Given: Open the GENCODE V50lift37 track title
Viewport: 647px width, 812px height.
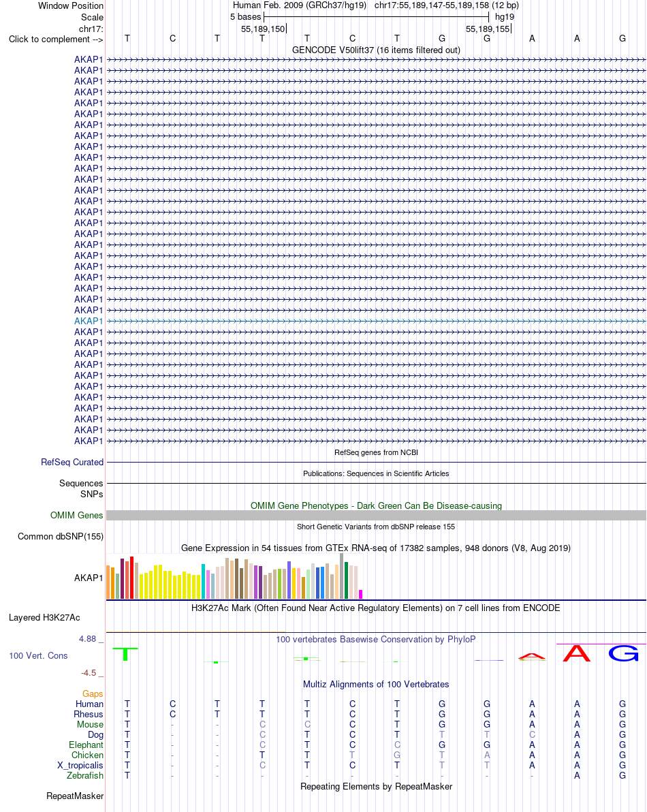Looking at the screenshot, I should click(377, 50).
